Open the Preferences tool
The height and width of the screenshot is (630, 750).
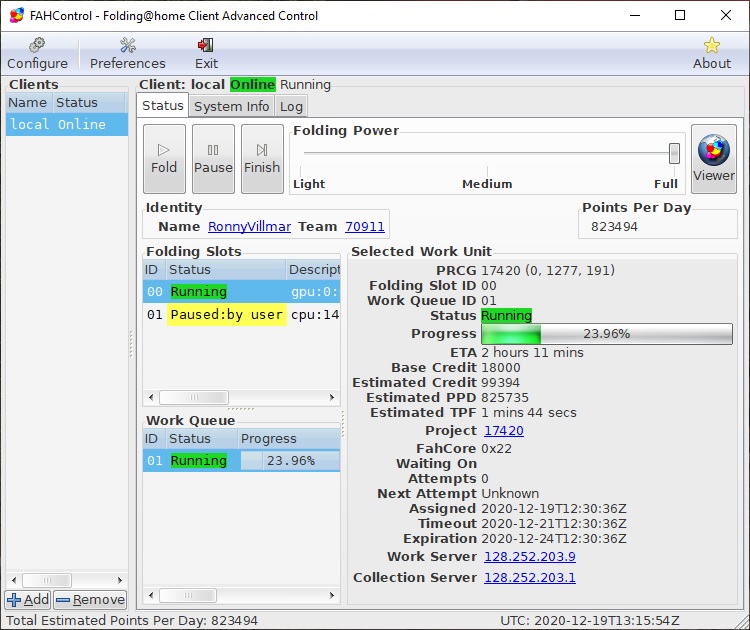(128, 54)
